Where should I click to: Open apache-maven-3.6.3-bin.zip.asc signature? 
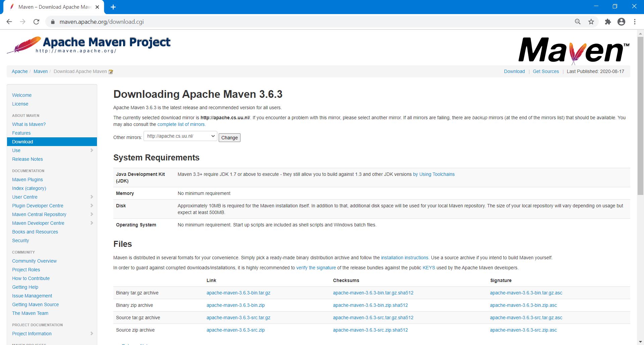[523, 305]
